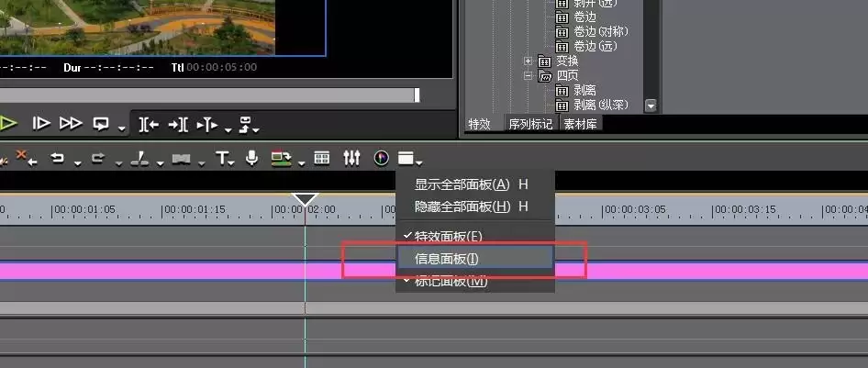The image size is (868, 368).
Task: Select 隐藏全部面板(H) menu item
Action: tap(475, 206)
